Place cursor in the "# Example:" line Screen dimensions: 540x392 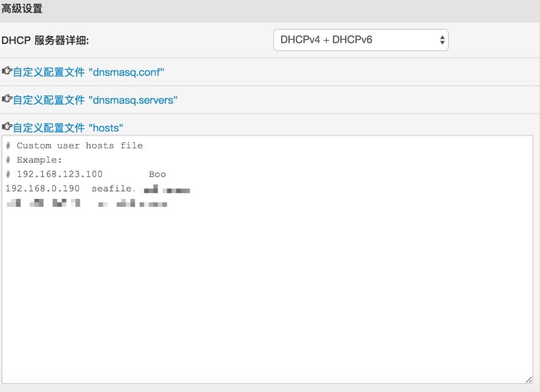coord(34,160)
